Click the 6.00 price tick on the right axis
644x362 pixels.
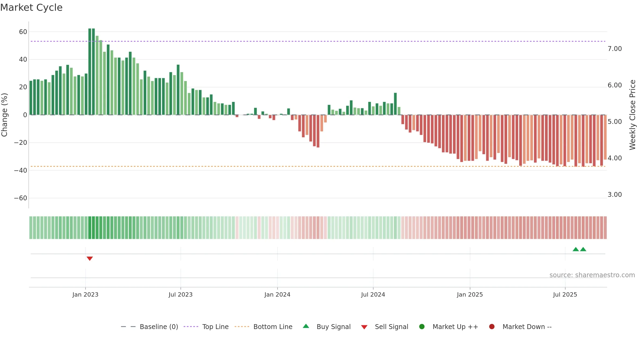pyautogui.click(x=615, y=85)
